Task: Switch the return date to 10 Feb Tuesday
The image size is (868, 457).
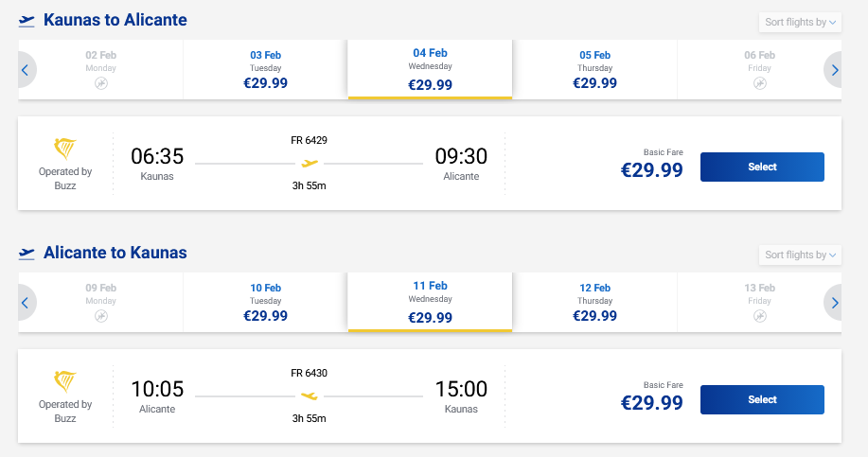Action: coord(266,303)
